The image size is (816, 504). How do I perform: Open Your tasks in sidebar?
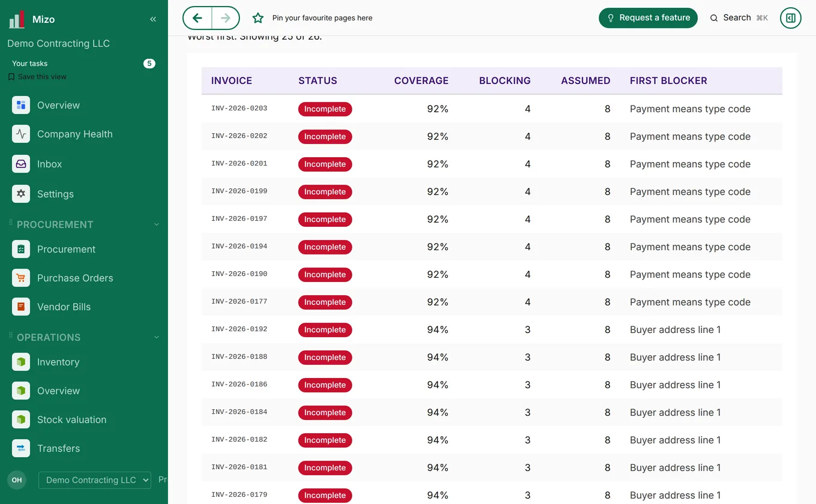pyautogui.click(x=30, y=64)
